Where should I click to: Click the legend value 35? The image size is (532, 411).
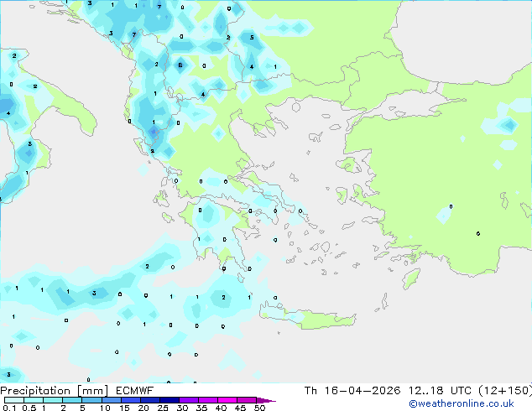pos(201,408)
